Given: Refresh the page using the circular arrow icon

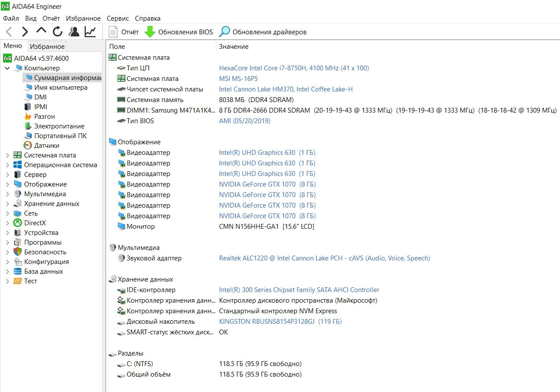Looking at the screenshot, I should tap(58, 32).
